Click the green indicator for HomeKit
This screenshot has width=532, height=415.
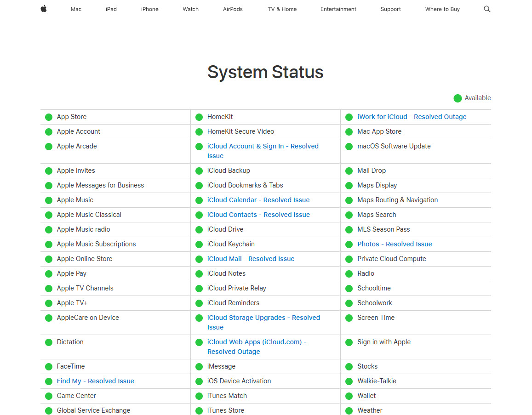[x=199, y=117]
